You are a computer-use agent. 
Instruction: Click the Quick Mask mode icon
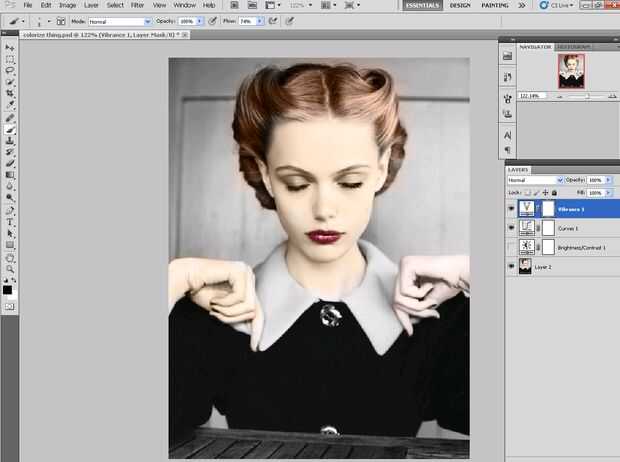tap(9, 307)
